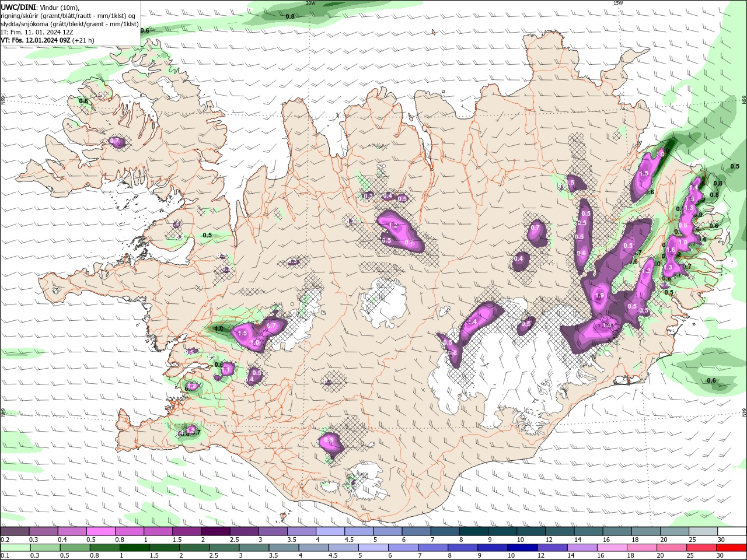This screenshot has height=560, width=747.
Task: Click the rain legend swatch labeled 0.8
Action: click(104, 548)
